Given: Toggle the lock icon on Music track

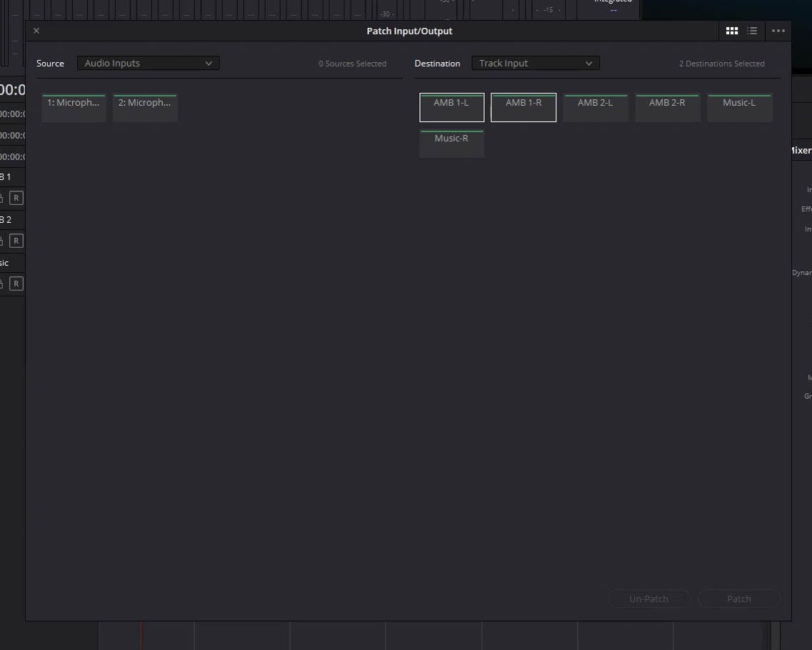Looking at the screenshot, I should [2, 284].
